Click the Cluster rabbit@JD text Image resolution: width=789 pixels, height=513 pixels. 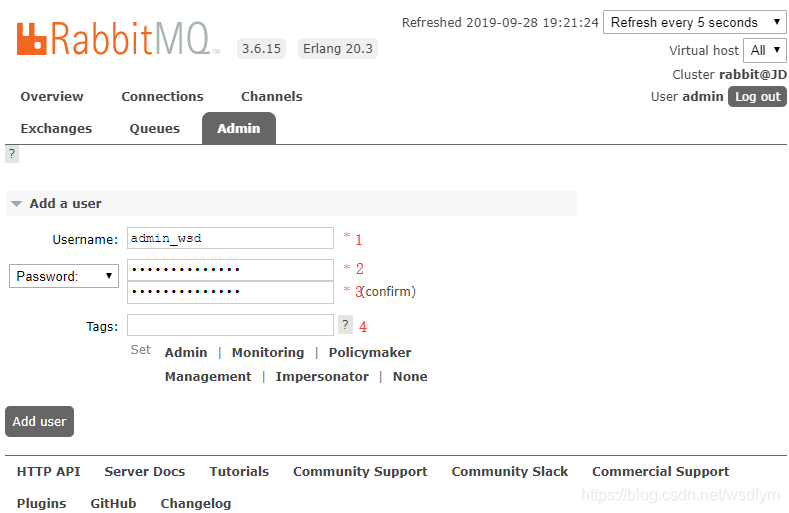coord(730,75)
